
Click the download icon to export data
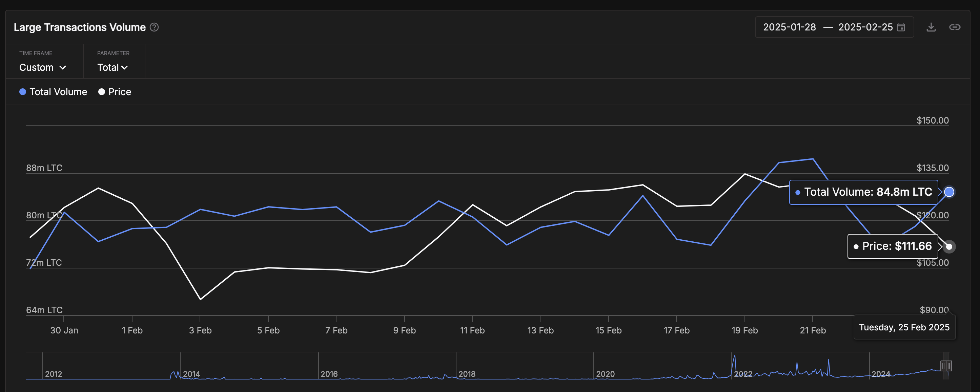[x=931, y=27]
